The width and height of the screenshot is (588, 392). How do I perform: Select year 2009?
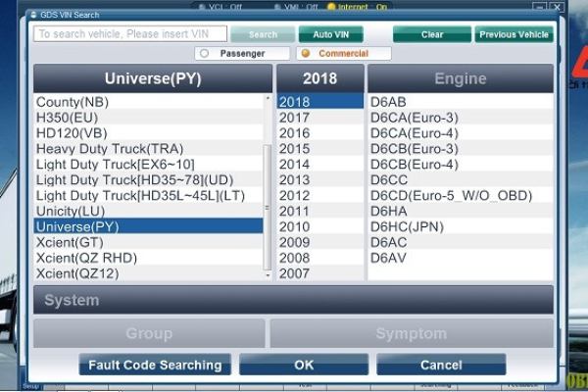[x=320, y=242]
